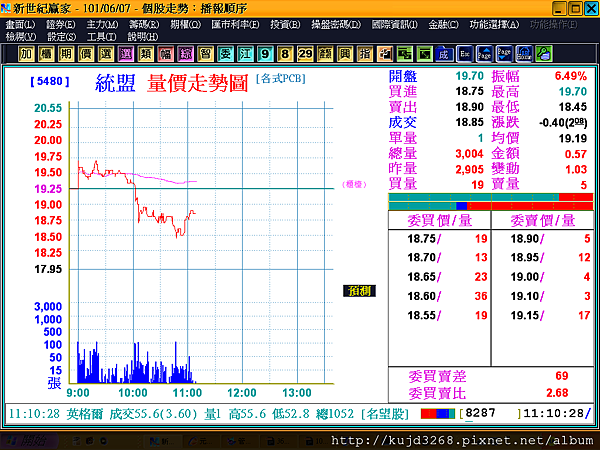Click the lower buy/sell ratio color bar
The height and width of the screenshot is (450, 600).
click(491, 206)
